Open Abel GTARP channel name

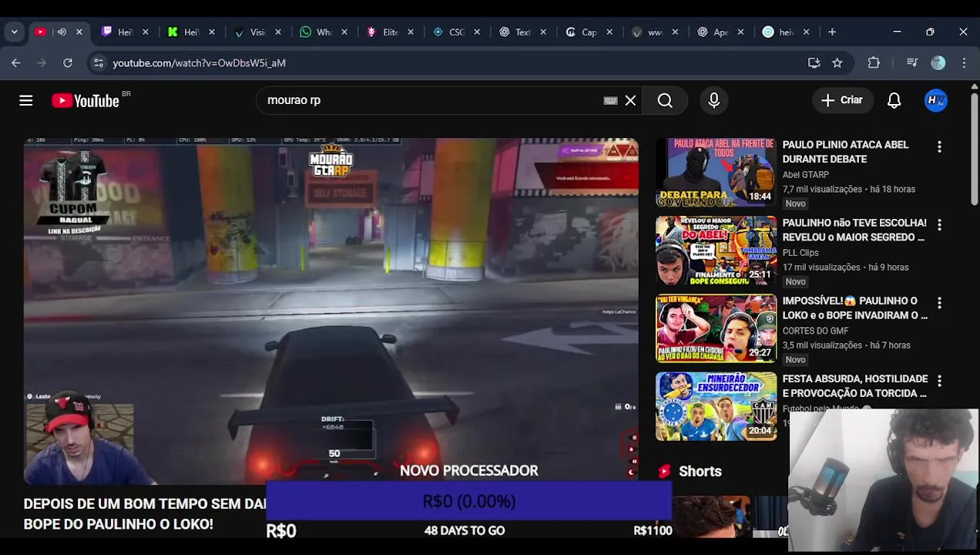[x=806, y=175]
